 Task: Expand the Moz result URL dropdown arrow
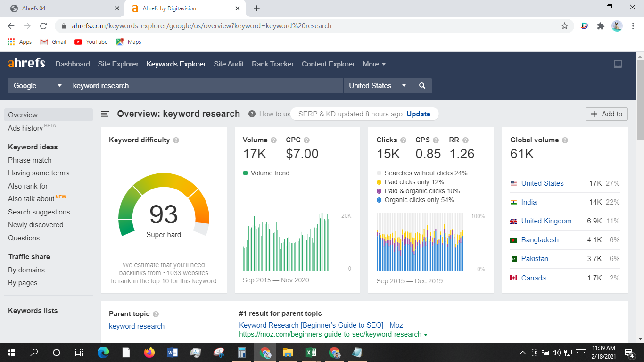tap(426, 335)
